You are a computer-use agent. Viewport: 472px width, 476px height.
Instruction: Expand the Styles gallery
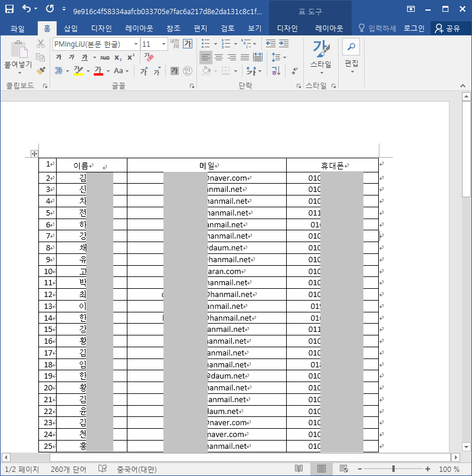[321, 58]
